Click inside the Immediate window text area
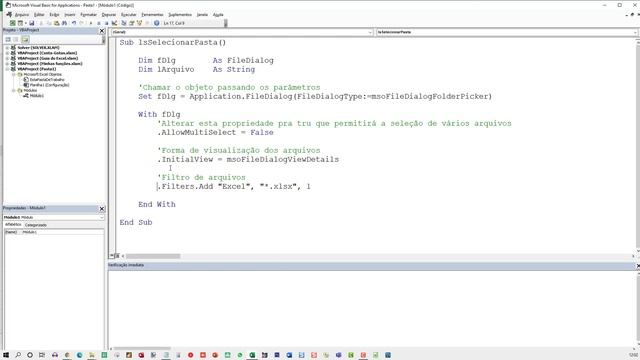 [371, 308]
